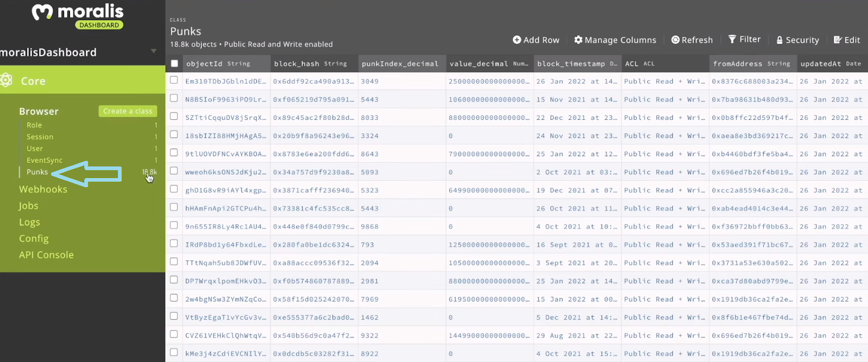Click punkIndex cell 9322

(x=403, y=335)
